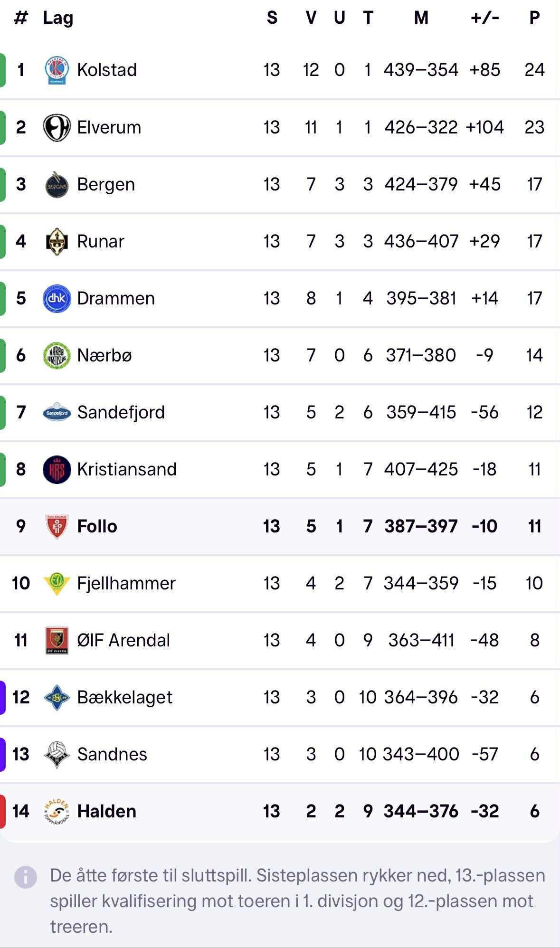This screenshot has height=948, width=560.
Task: Click the Drammen dhk logo
Action: tap(57, 298)
